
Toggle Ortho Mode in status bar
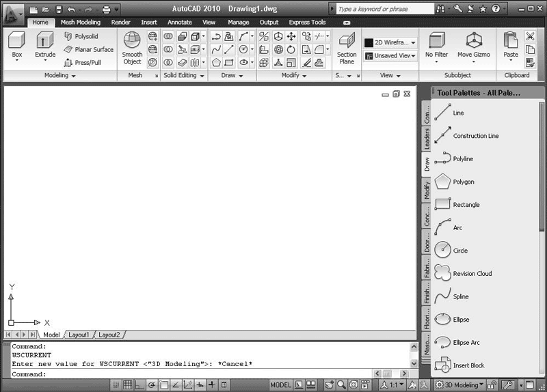click(139, 384)
